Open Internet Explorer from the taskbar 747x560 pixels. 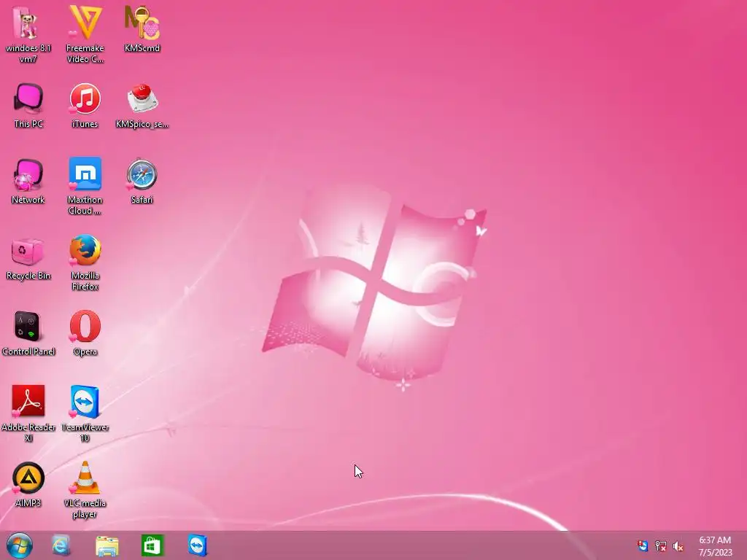click(x=61, y=545)
